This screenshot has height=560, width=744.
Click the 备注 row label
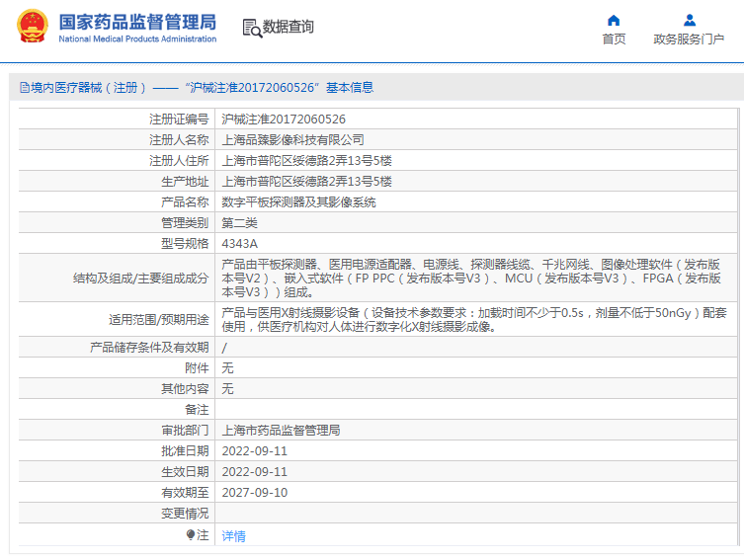(197, 410)
